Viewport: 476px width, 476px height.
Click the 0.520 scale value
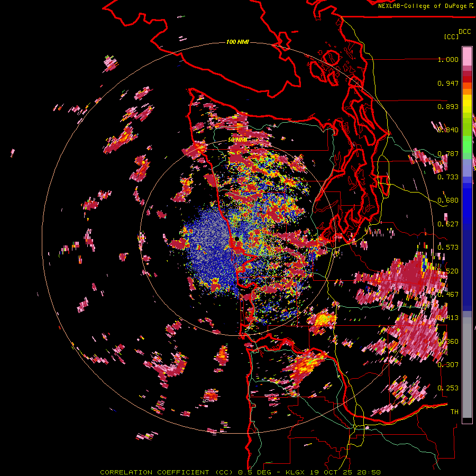click(x=448, y=271)
